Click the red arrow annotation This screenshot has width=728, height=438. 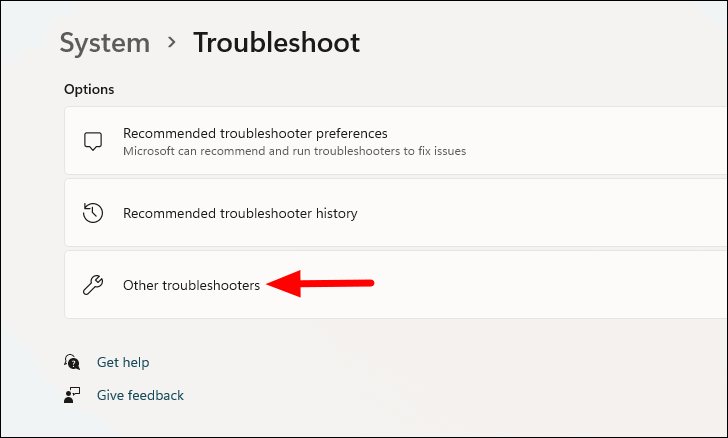pyautogui.click(x=320, y=283)
